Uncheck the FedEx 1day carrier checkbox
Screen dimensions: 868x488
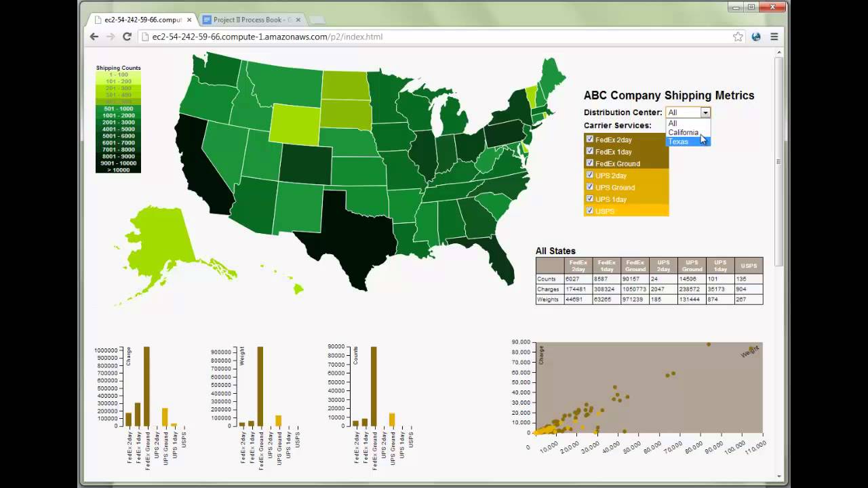(x=590, y=151)
